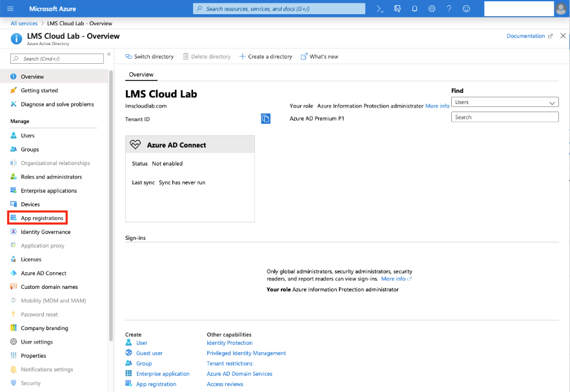Close the LMS Cloud Lab overview blade

coord(563,35)
